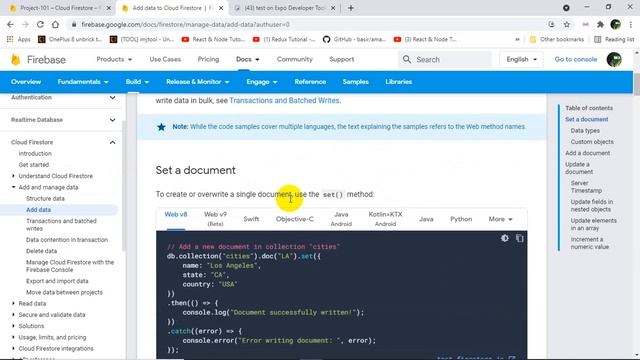Open the Apps bookmarks shortcut
This screenshot has width=640, height=360.
point(19,39)
